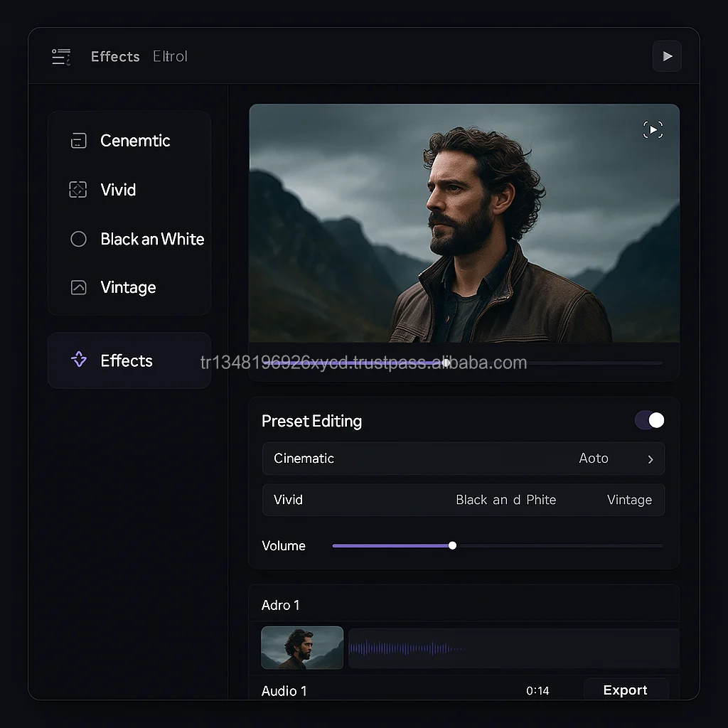Open the Aoto option dropdown
The height and width of the screenshot is (728, 728).
tap(594, 459)
